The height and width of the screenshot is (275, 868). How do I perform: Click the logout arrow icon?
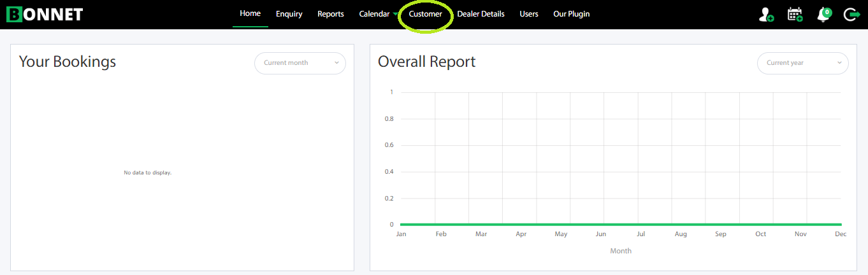click(x=851, y=14)
